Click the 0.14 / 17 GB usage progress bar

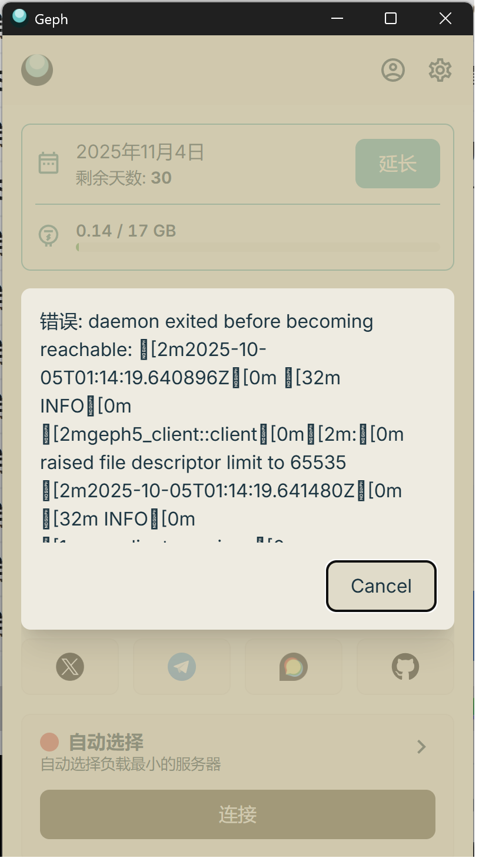(258, 247)
